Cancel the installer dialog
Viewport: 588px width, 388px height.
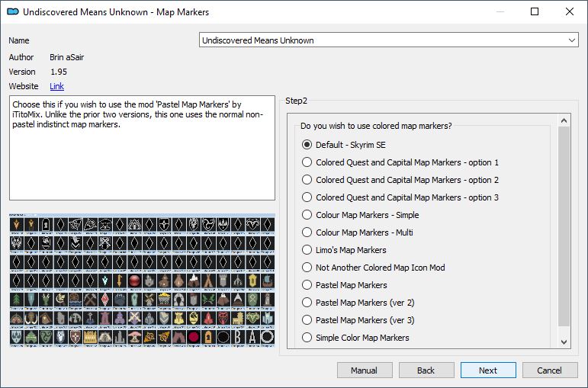[550, 370]
